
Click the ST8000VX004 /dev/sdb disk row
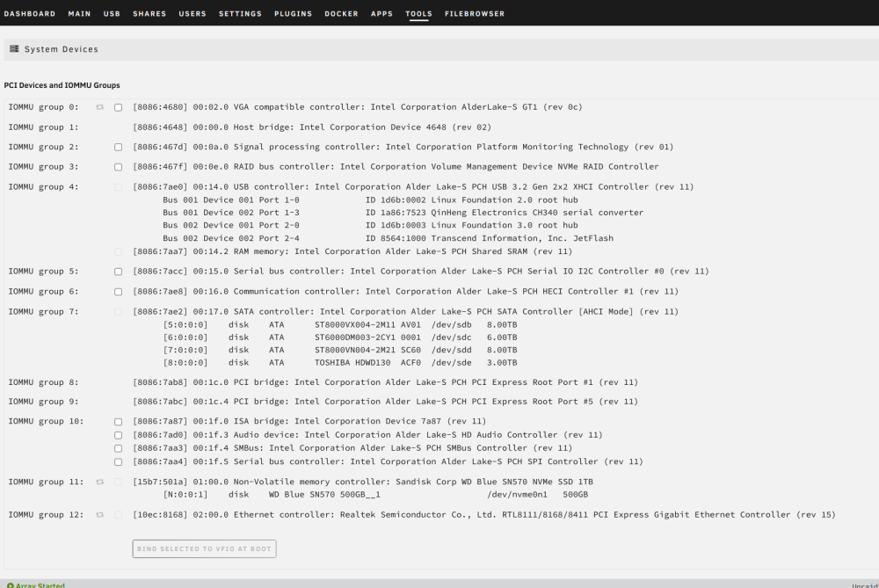339,324
